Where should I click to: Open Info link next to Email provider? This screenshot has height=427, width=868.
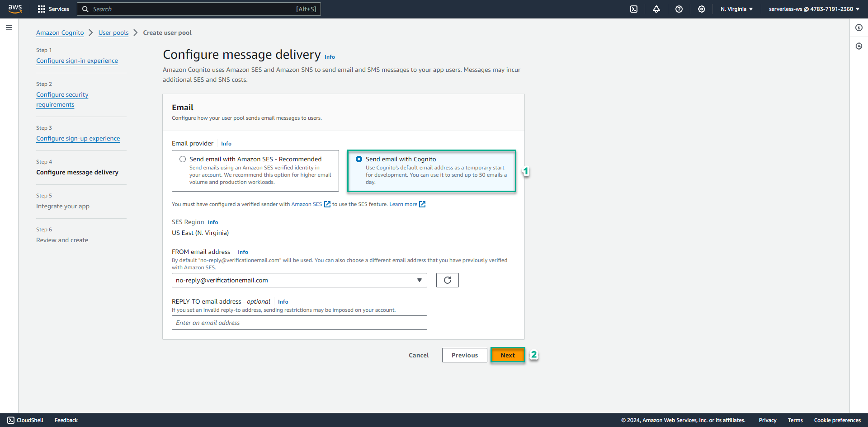click(x=226, y=144)
